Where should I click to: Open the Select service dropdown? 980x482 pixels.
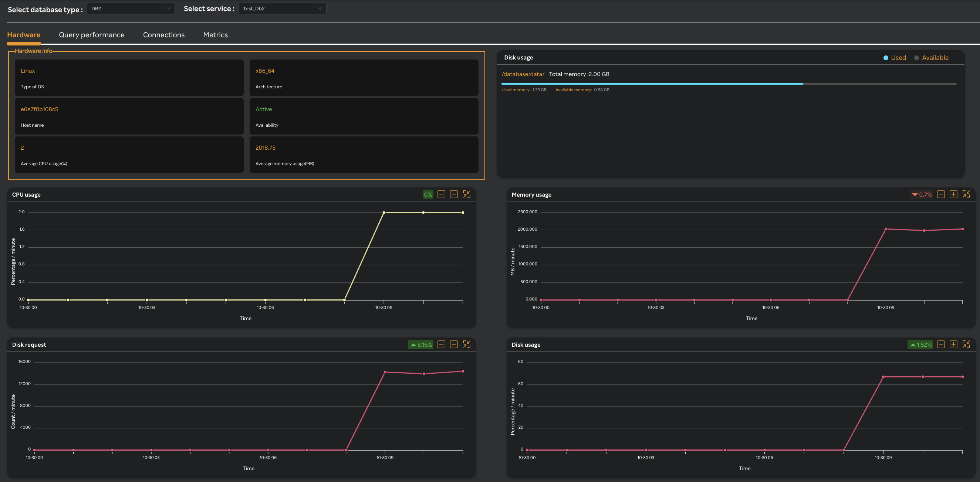(282, 9)
